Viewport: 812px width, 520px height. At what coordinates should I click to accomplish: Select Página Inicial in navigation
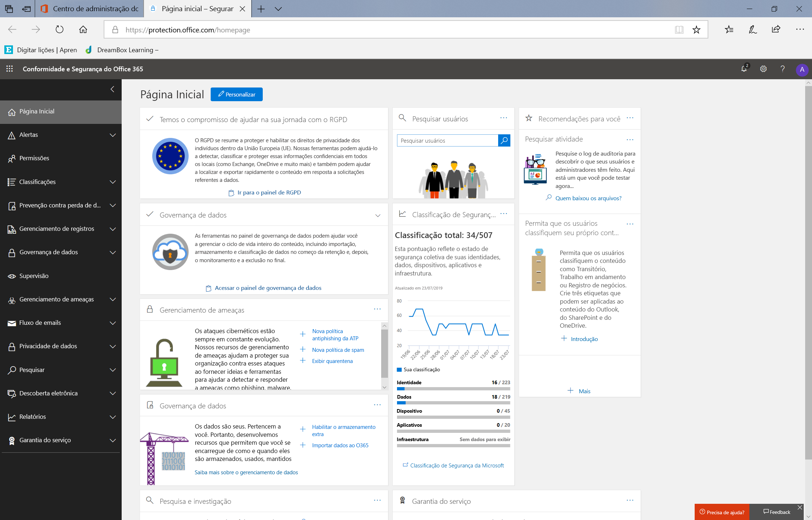(61, 112)
